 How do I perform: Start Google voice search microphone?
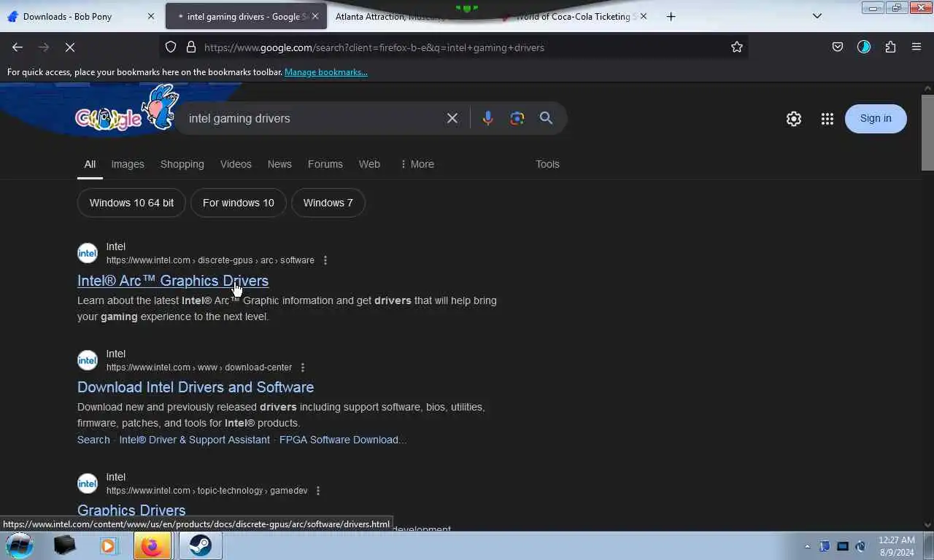[487, 118]
